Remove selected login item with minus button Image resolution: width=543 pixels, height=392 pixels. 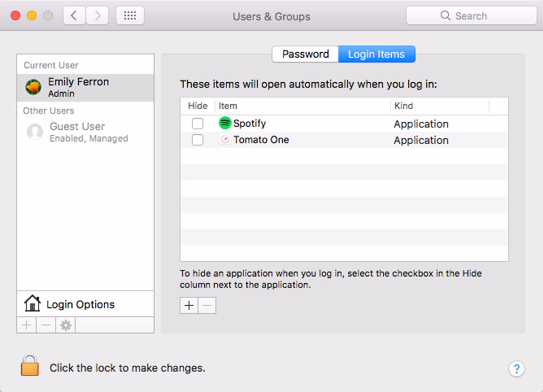(207, 305)
